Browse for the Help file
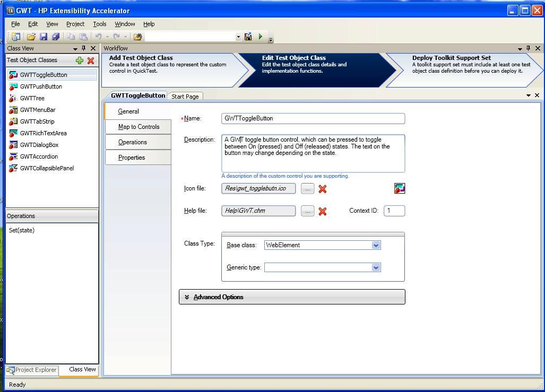Screen dimensions: 545x392 coord(308,211)
